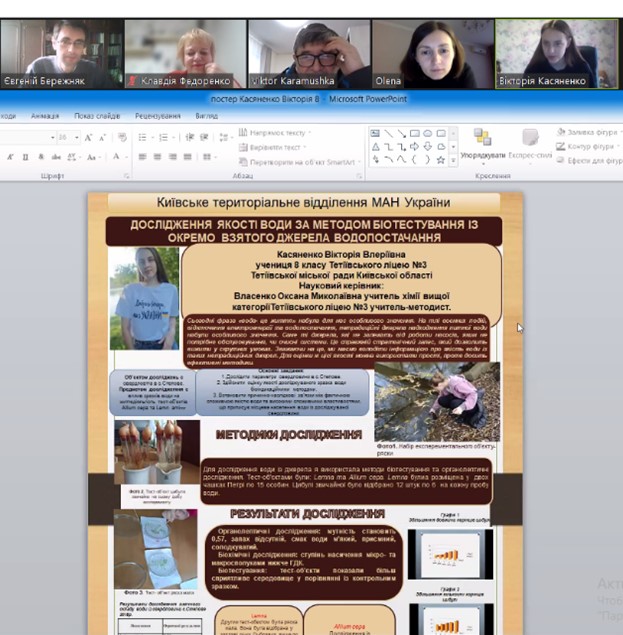Select the right block arrow shape
623x635 pixels.
(414, 147)
